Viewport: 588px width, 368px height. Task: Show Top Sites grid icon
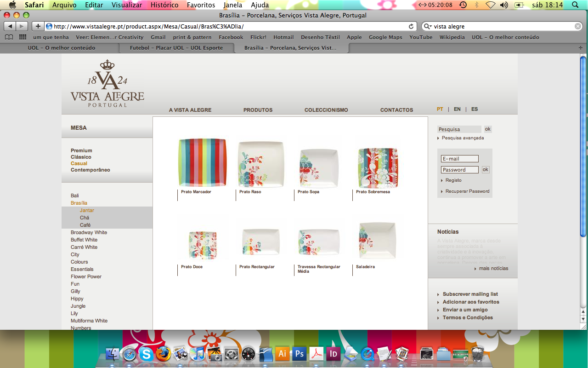pyautogui.click(x=23, y=37)
